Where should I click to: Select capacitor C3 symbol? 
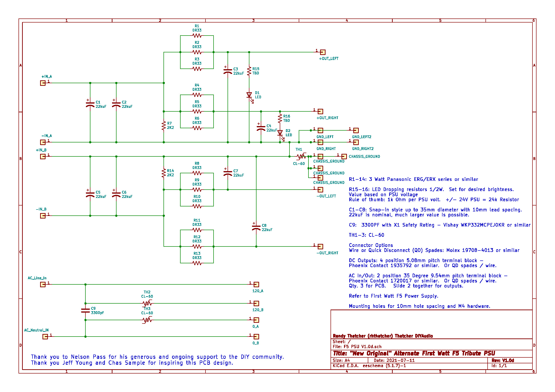click(x=228, y=71)
